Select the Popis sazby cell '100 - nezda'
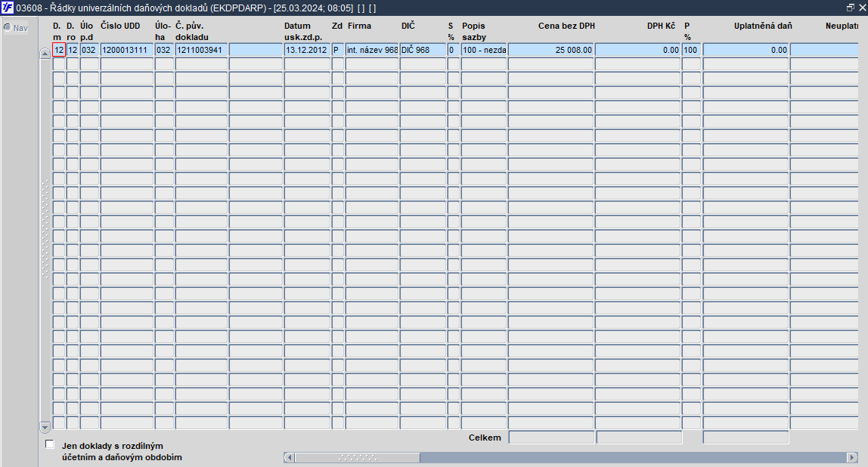Viewport: 868px width, 467px height. click(484, 50)
